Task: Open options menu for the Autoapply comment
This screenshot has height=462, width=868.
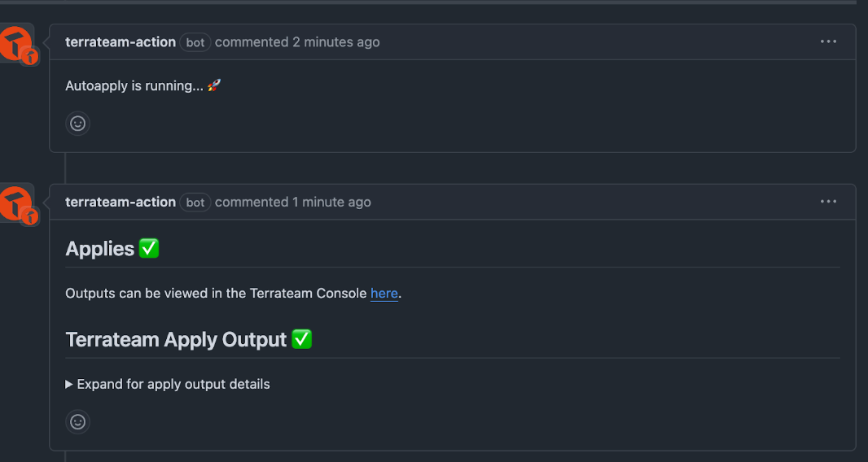Action: pyautogui.click(x=828, y=41)
